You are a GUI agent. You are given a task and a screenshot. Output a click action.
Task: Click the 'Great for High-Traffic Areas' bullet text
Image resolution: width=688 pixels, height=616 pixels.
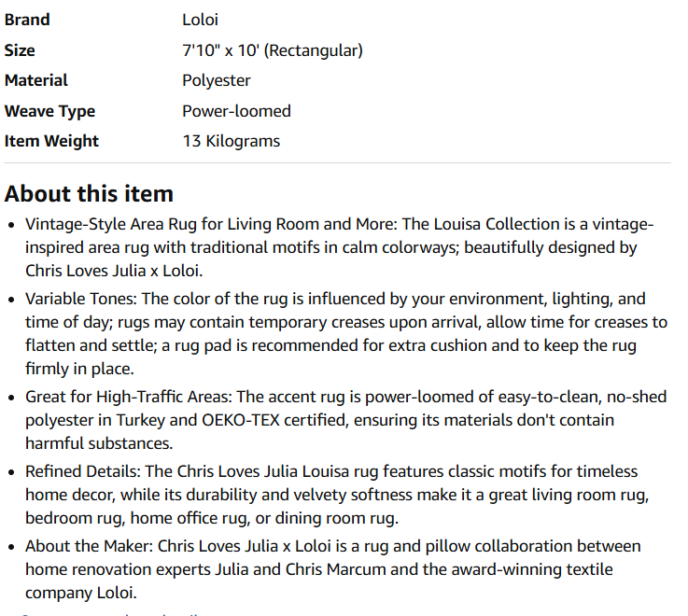pyautogui.click(x=345, y=420)
